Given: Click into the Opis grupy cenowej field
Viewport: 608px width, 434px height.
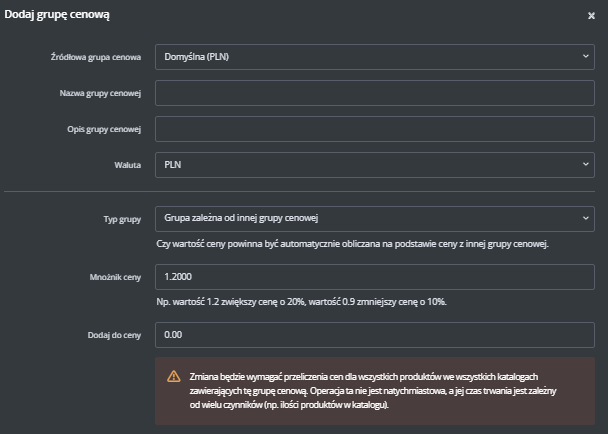Looking at the screenshot, I should (x=375, y=129).
